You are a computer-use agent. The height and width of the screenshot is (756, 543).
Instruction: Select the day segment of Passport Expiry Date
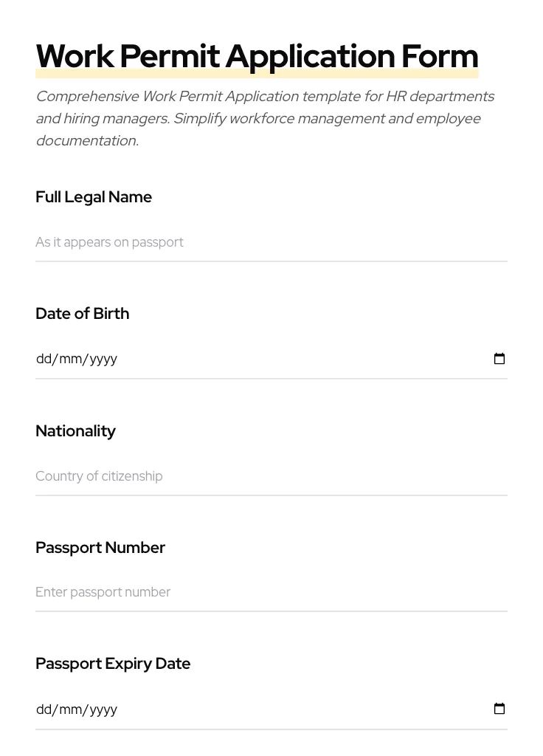(x=44, y=709)
